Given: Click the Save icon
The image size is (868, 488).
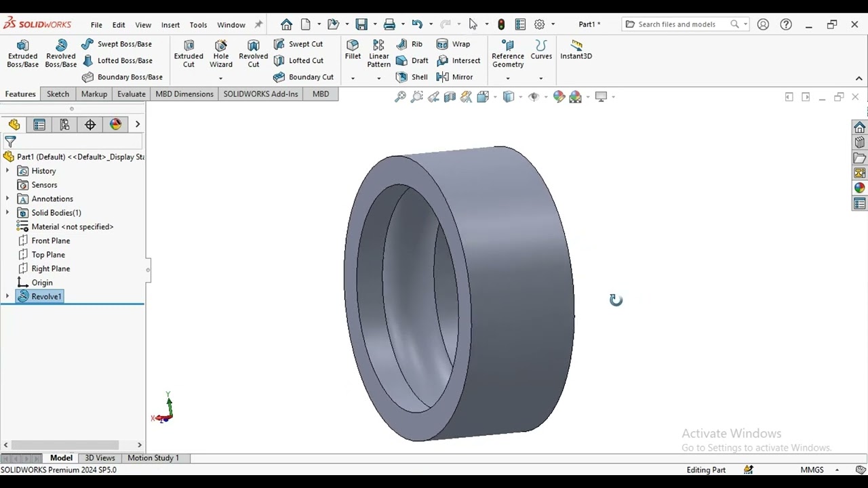Looking at the screenshot, I should pos(361,24).
